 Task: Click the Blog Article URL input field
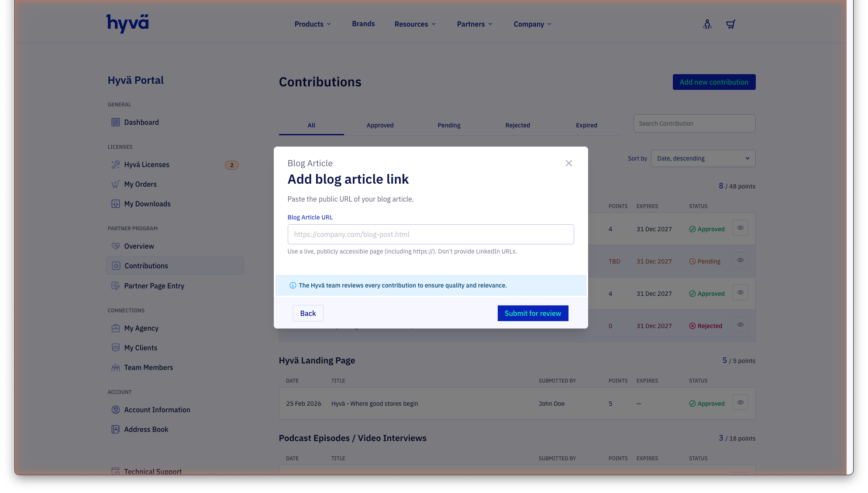point(431,234)
